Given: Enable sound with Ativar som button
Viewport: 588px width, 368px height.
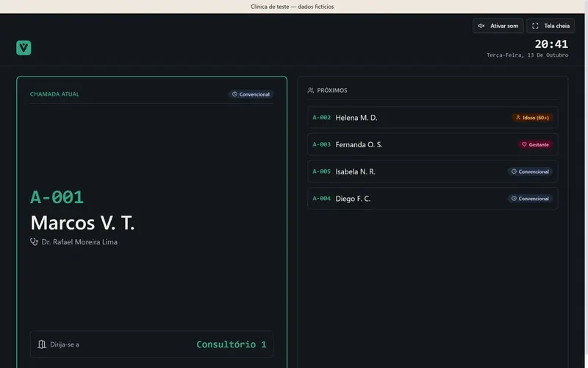Looking at the screenshot, I should pyautogui.click(x=498, y=26).
